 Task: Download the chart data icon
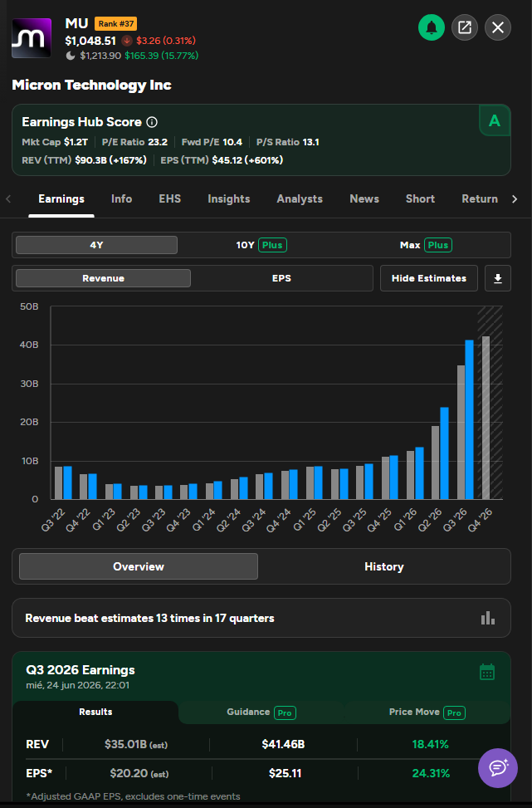tap(497, 278)
